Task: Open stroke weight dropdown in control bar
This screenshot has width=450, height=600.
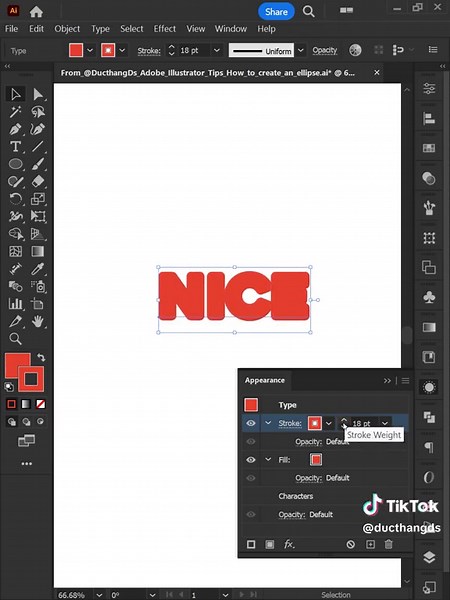Action: pyautogui.click(x=217, y=50)
